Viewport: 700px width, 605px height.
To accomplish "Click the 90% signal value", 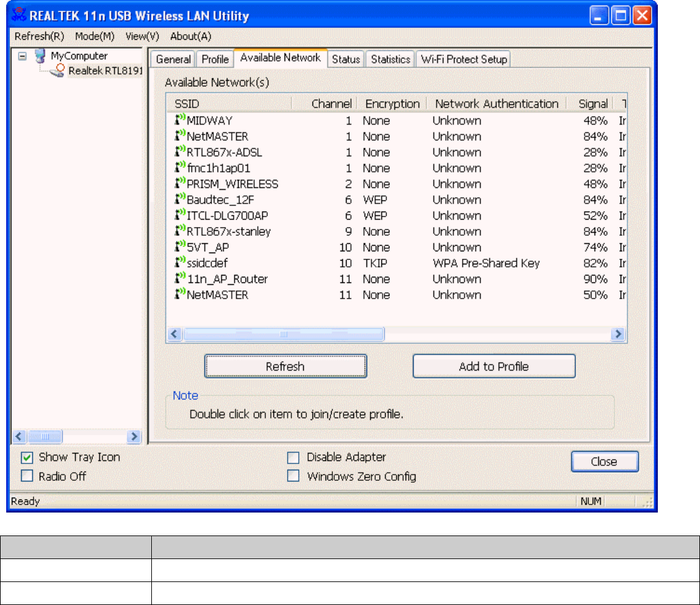I will pos(595,279).
